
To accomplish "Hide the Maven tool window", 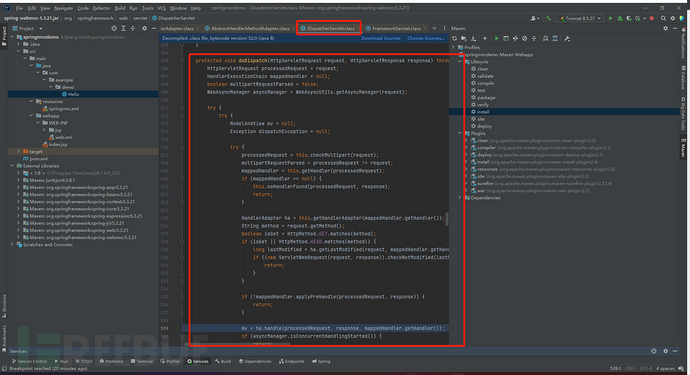I will point(675,28).
